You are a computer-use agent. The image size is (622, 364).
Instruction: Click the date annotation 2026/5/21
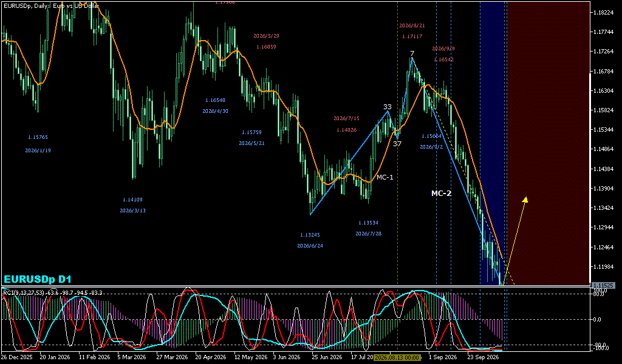point(251,143)
